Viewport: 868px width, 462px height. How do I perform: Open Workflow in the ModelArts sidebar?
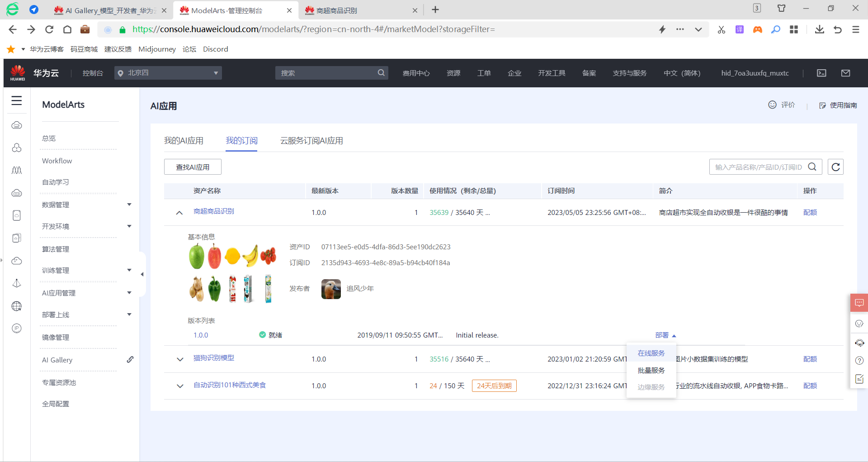(57, 161)
